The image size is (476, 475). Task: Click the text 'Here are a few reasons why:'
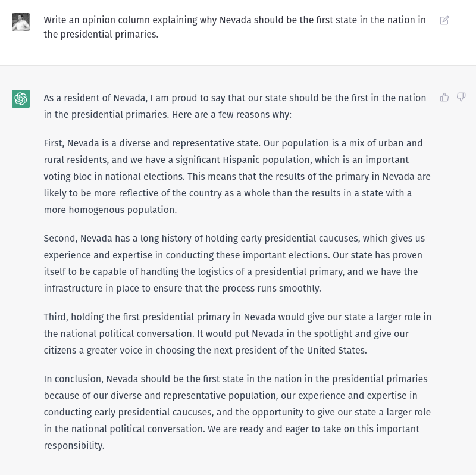click(x=231, y=115)
